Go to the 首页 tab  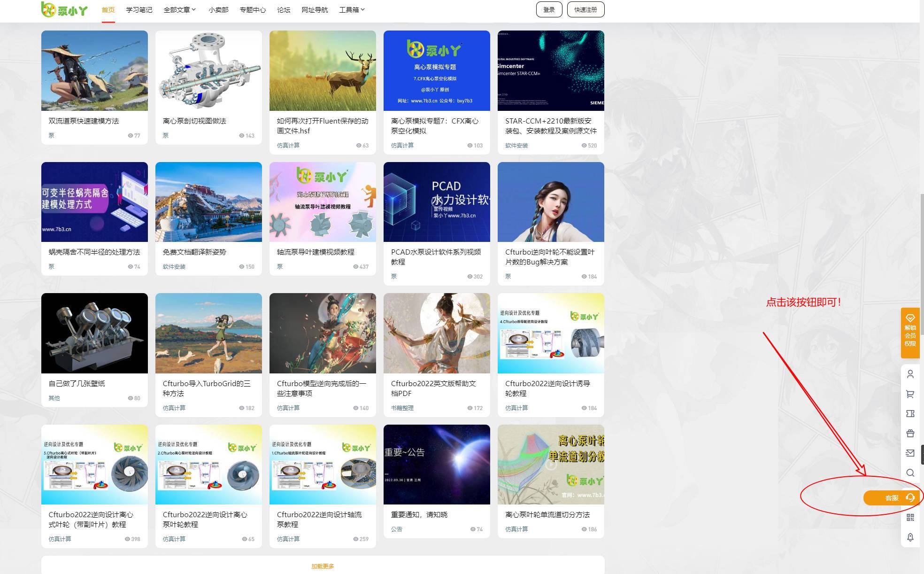coord(108,10)
